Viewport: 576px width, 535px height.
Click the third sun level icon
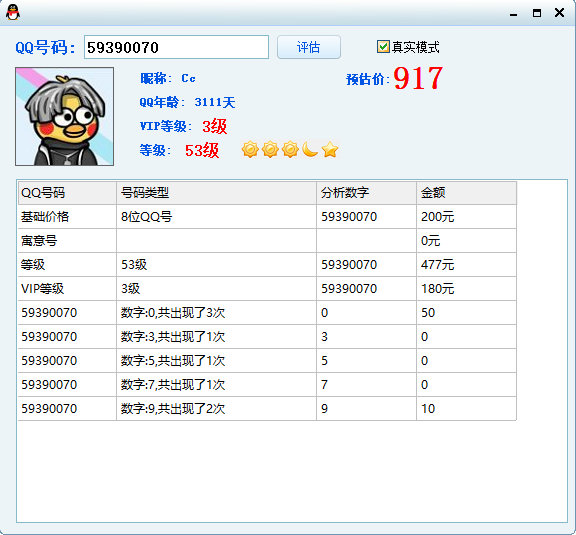(x=291, y=150)
